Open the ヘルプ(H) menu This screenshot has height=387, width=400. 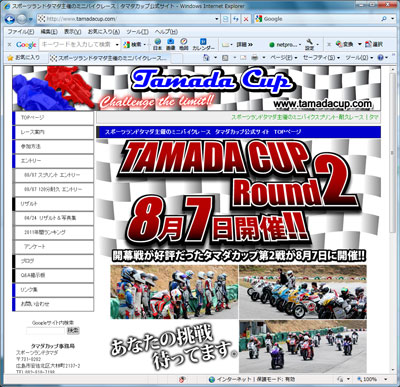(166, 32)
